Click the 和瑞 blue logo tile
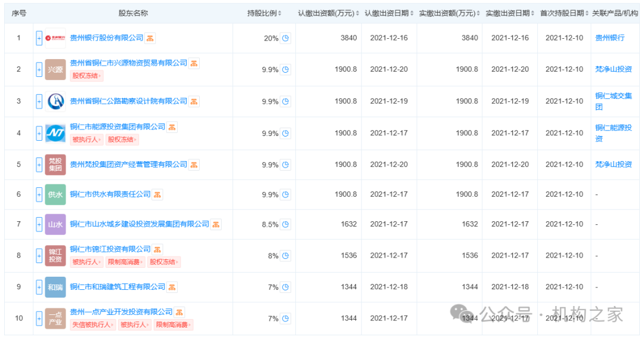 55,287
